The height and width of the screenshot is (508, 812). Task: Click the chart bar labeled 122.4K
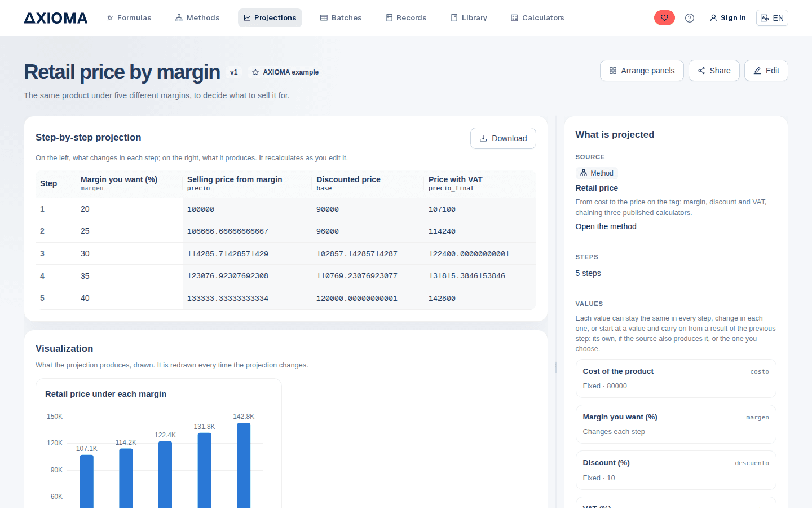[x=165, y=475]
